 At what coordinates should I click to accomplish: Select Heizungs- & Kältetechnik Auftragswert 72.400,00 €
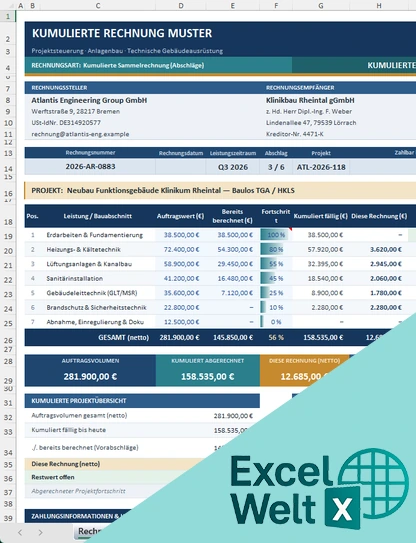(x=181, y=249)
